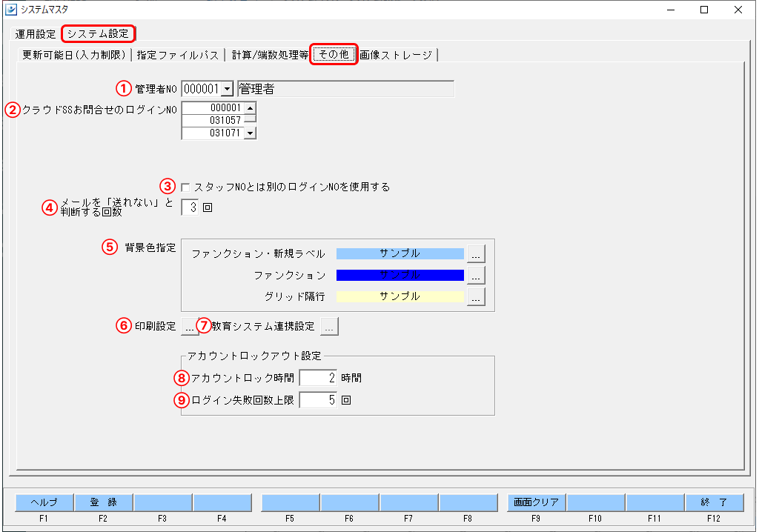Click the ヘルプ F1 button

coord(44,502)
